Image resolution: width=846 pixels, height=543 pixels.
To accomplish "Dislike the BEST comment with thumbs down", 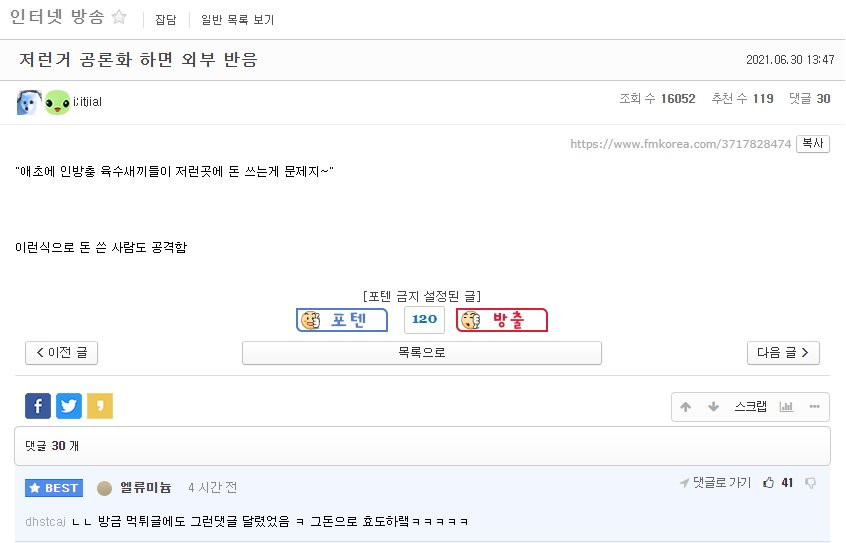I will [x=810, y=483].
